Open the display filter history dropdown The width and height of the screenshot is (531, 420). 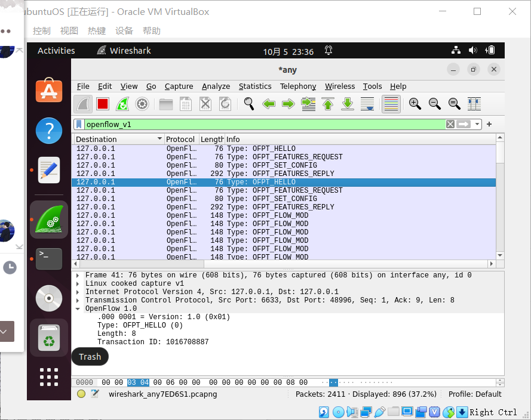477,124
